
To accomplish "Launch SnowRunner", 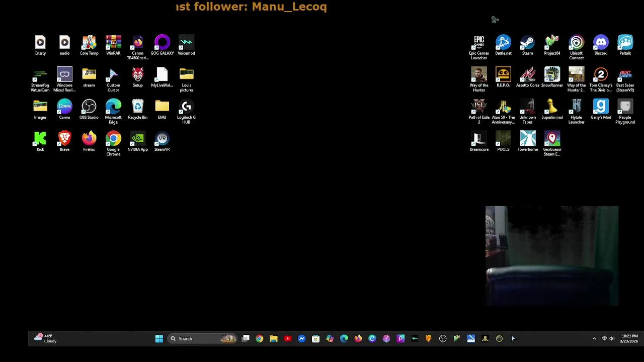I will [x=552, y=77].
